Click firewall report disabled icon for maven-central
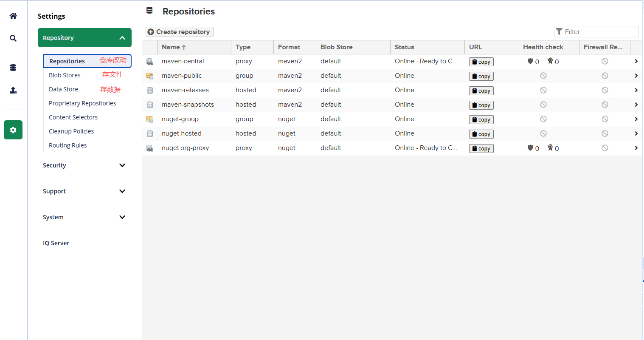The height and width of the screenshot is (340, 644). coord(605,61)
